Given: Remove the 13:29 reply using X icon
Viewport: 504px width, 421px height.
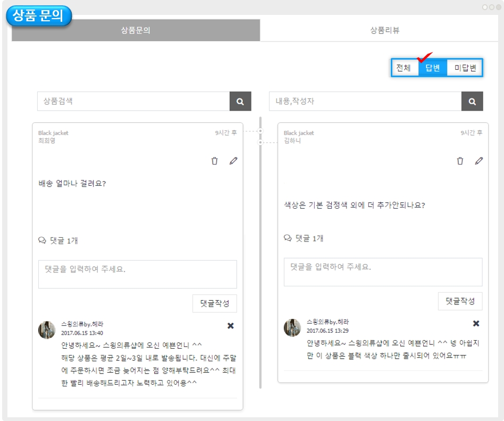Looking at the screenshot, I should pyautogui.click(x=476, y=324).
